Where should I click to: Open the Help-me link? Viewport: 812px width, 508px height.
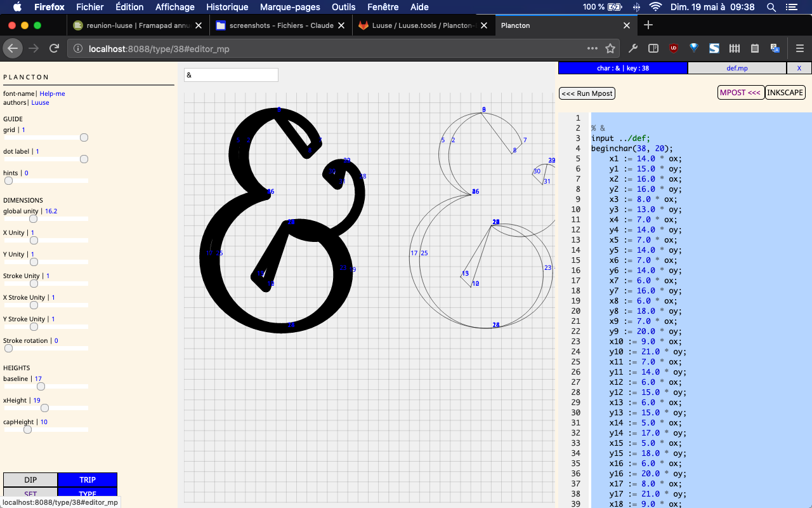[x=52, y=93]
